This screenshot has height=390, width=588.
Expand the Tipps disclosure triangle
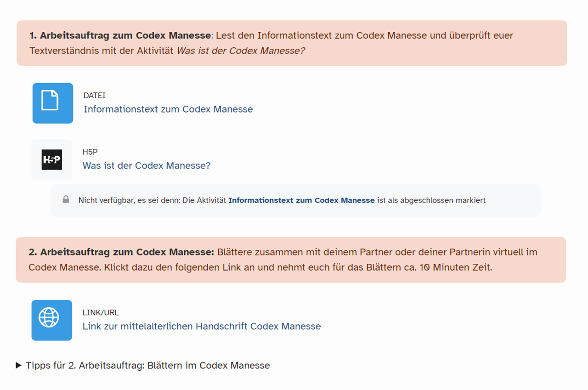[x=18, y=365]
